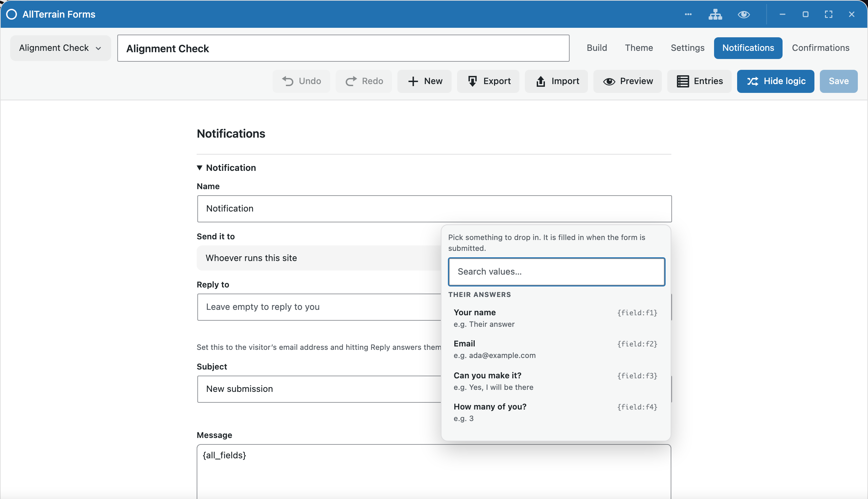Open the Entries list
The width and height of the screenshot is (868, 499).
pos(699,81)
